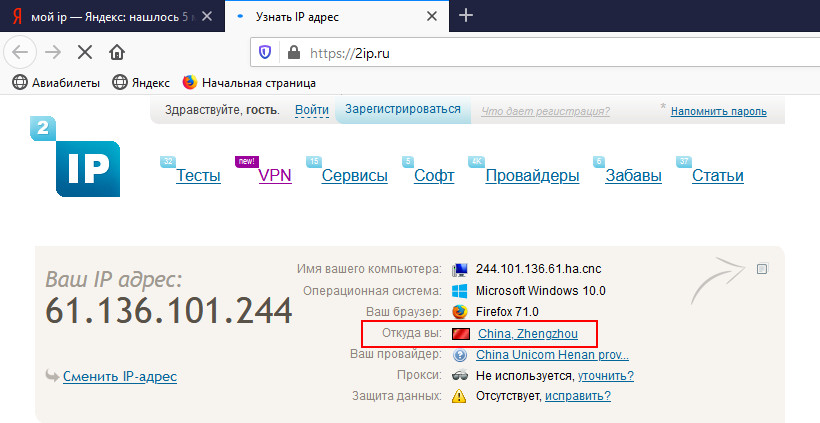
Task: Click the 'Firefox 71.0' text
Action: (507, 312)
